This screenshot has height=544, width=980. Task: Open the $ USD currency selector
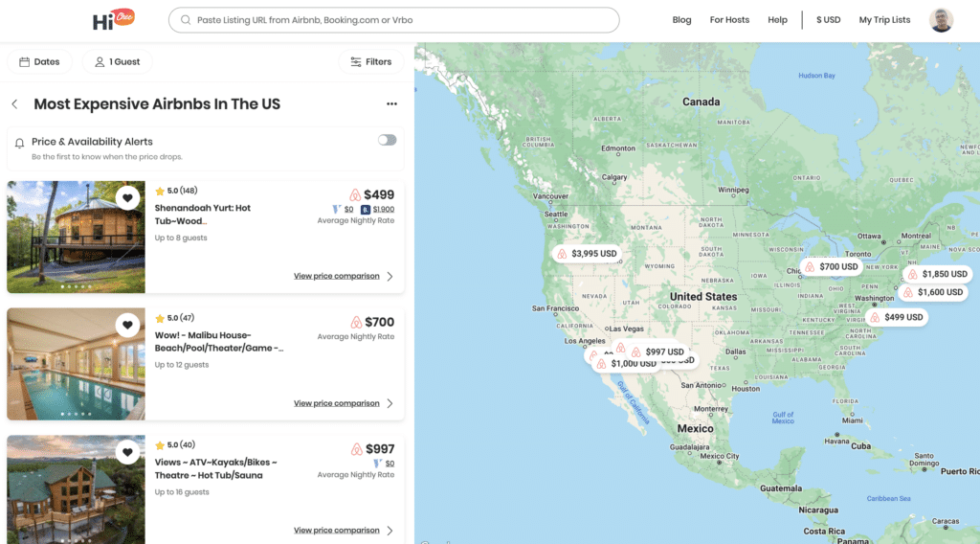828,20
